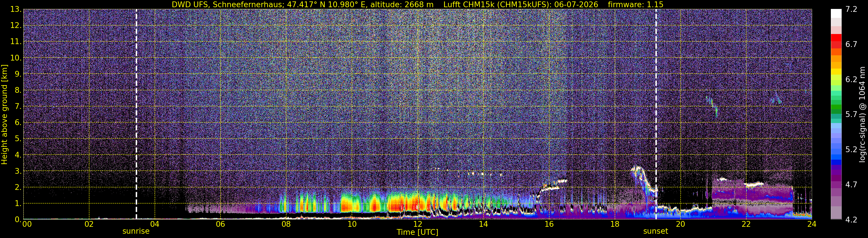Click the Height above ground [km] axis title

point(4,115)
